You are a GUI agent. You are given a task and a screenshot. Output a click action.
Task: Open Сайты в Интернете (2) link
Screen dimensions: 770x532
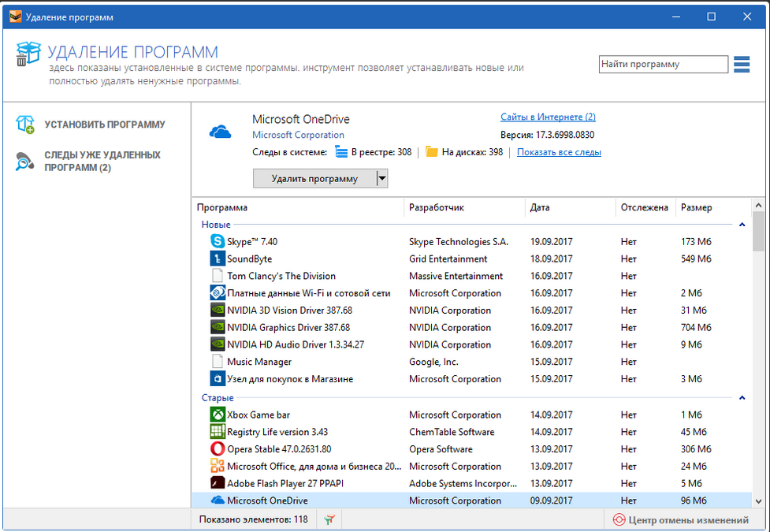tap(548, 117)
